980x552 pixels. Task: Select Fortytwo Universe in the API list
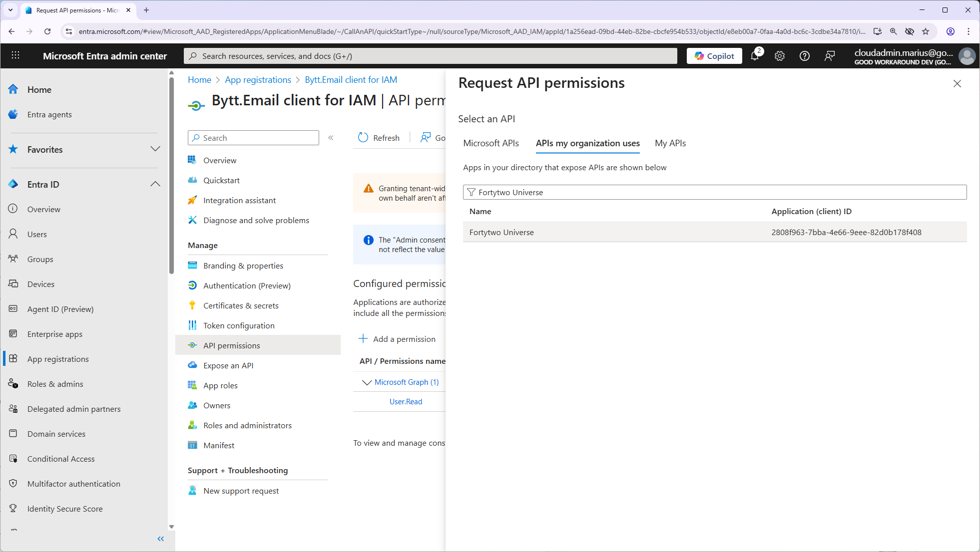[501, 232]
